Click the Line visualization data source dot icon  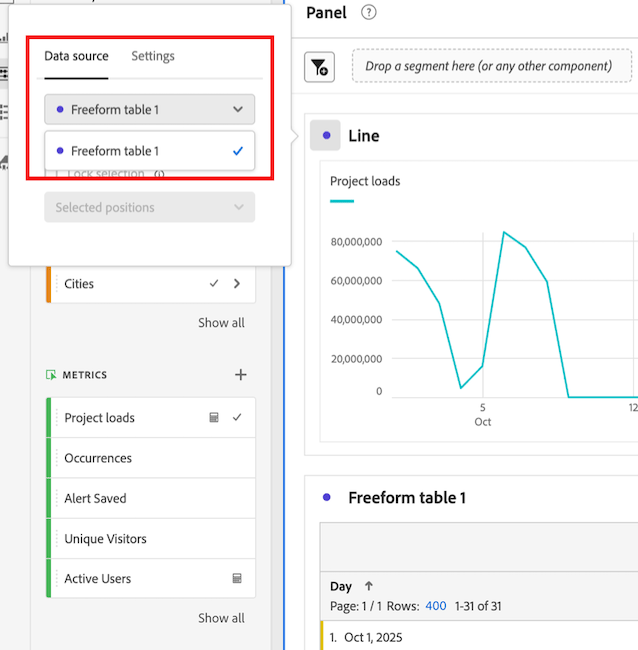click(325, 135)
